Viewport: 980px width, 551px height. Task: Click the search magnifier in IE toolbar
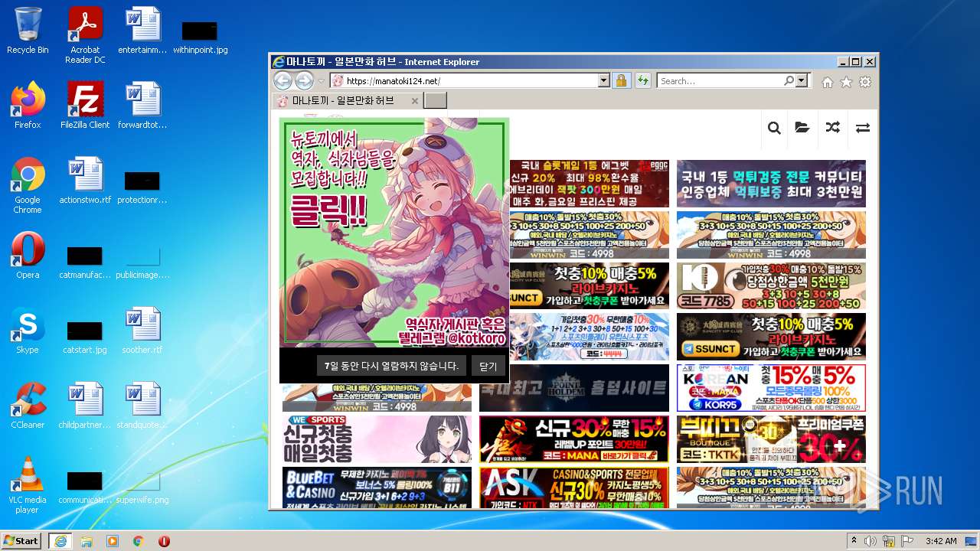click(x=789, y=80)
